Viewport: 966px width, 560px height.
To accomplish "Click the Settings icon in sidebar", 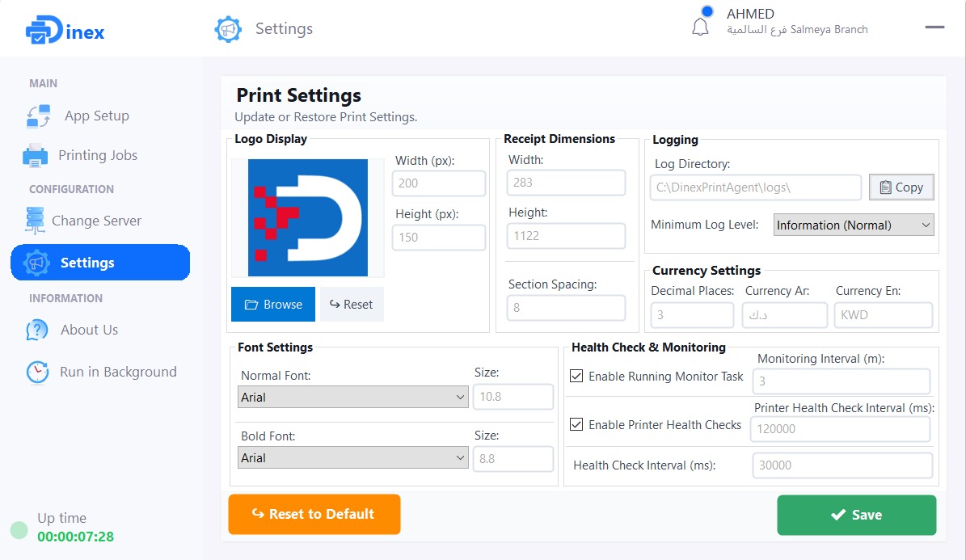I will [36, 263].
